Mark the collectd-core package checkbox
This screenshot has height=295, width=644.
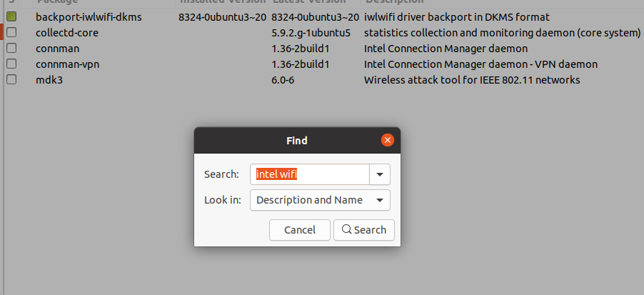point(11,32)
